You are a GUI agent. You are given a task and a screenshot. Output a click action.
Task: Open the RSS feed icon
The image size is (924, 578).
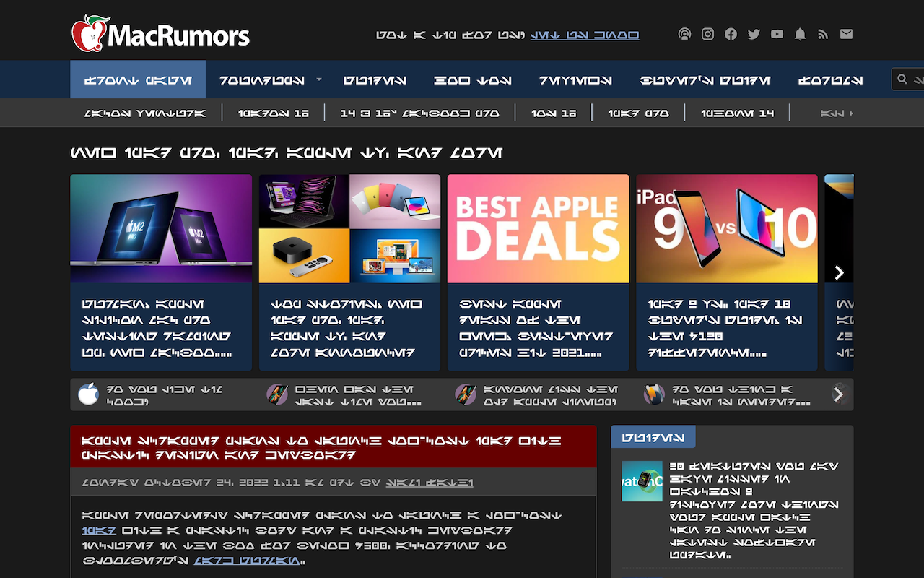point(823,34)
